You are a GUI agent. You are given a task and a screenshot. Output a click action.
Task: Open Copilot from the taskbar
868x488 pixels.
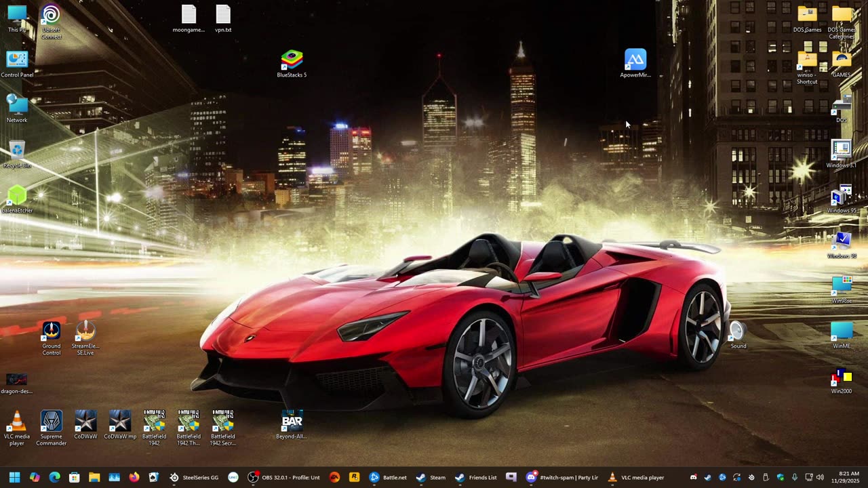coord(35,477)
